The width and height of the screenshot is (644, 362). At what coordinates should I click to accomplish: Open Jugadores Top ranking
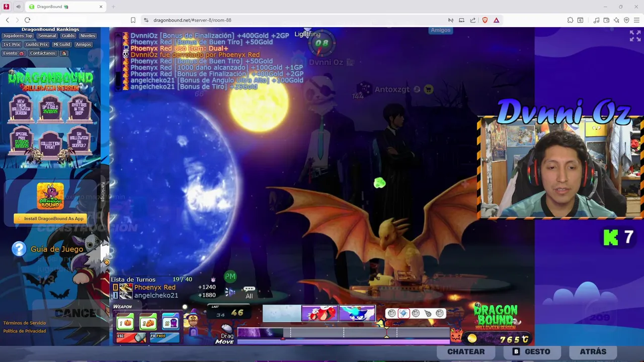click(18, 36)
